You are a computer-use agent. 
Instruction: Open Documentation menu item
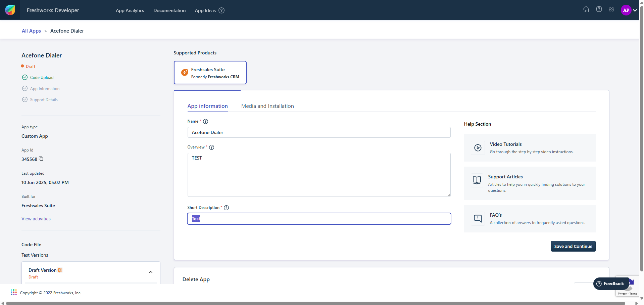169,10
